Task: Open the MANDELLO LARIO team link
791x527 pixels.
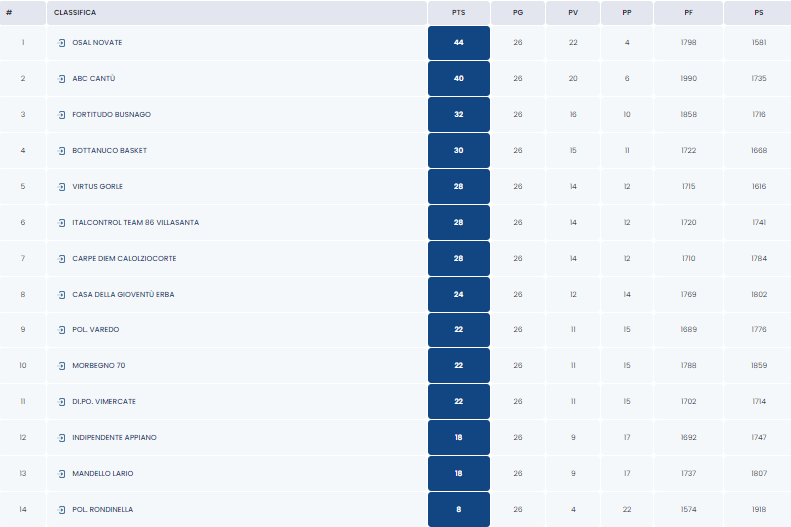Action: pos(103,473)
